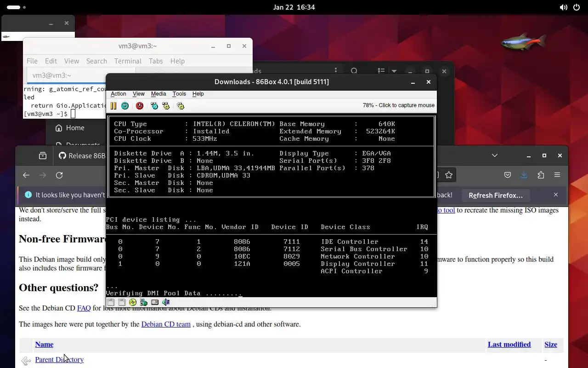Toggle list view in file manager header
Image resolution: width=588 pixels, height=368 pixels.
(x=381, y=71)
